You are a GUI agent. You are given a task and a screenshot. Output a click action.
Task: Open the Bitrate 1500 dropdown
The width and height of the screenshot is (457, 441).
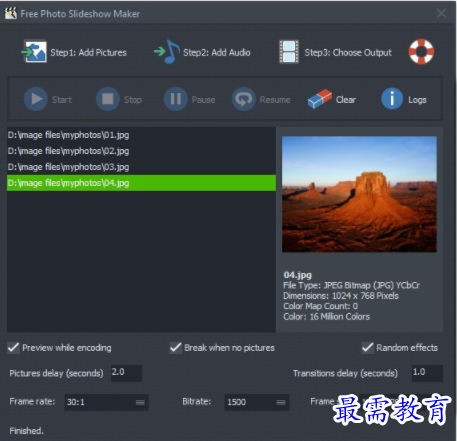click(x=257, y=402)
